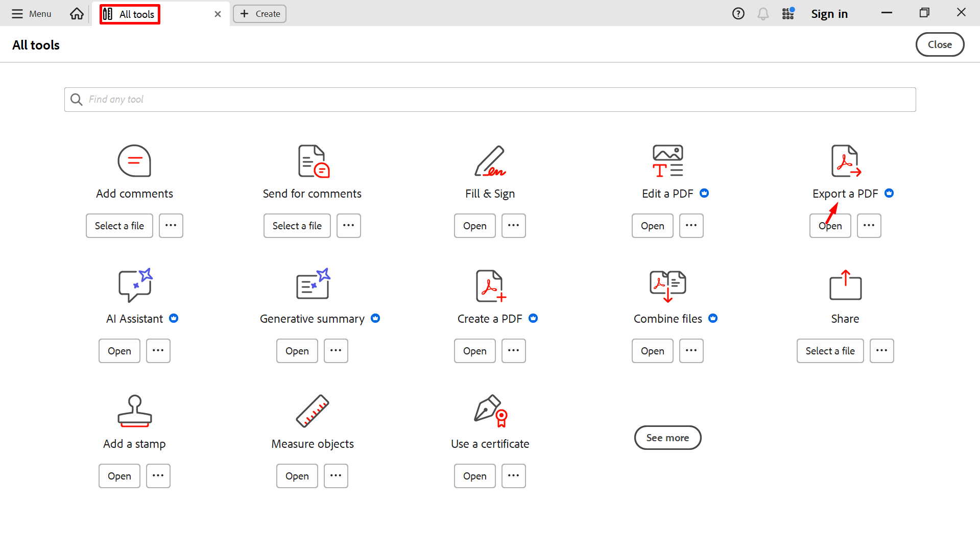This screenshot has width=980, height=551.
Task: Open the Help question mark icon
Action: coord(738,14)
